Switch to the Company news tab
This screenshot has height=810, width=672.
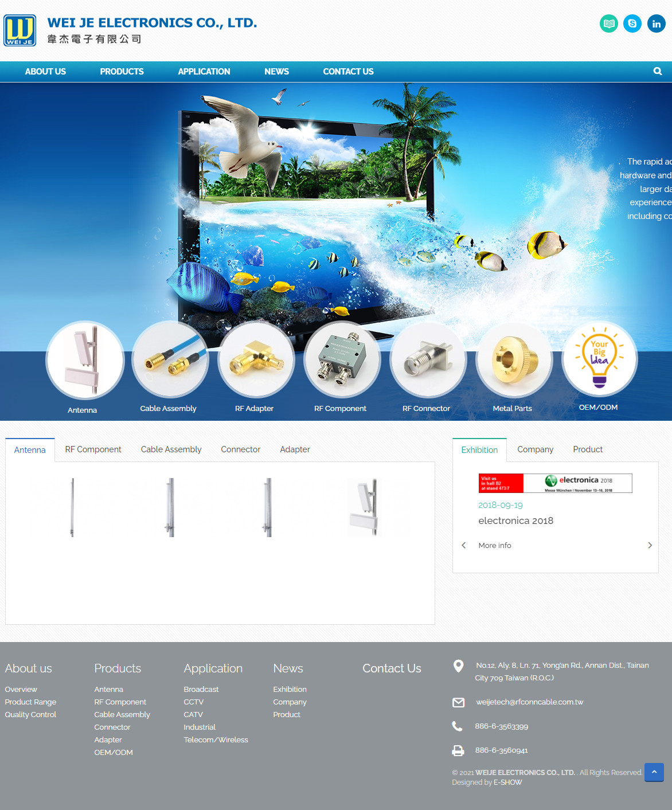point(535,449)
